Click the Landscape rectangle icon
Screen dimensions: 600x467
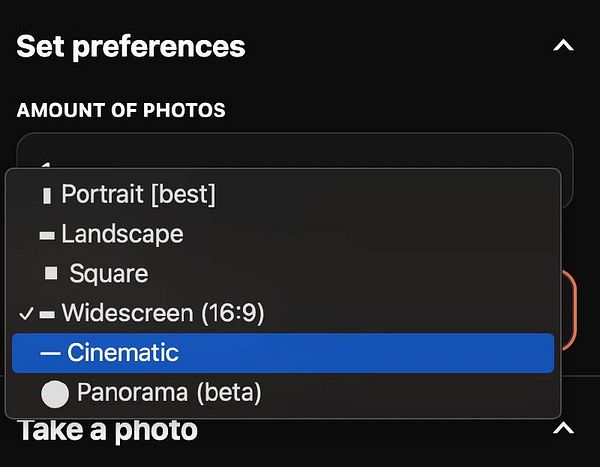pos(47,235)
